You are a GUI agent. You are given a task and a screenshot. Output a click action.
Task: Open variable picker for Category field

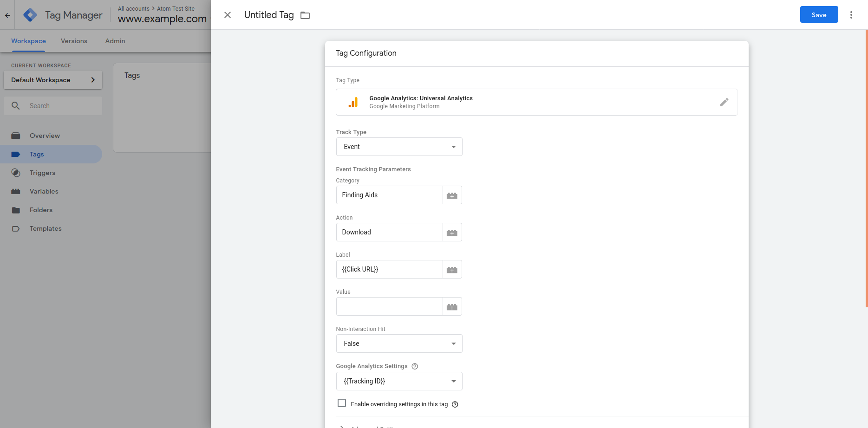pyautogui.click(x=452, y=195)
